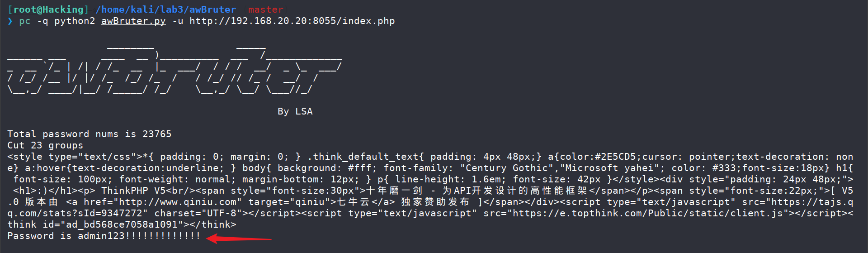868x253 pixels.
Task: Click the 'Password is admin123' result line
Action: 104,236
